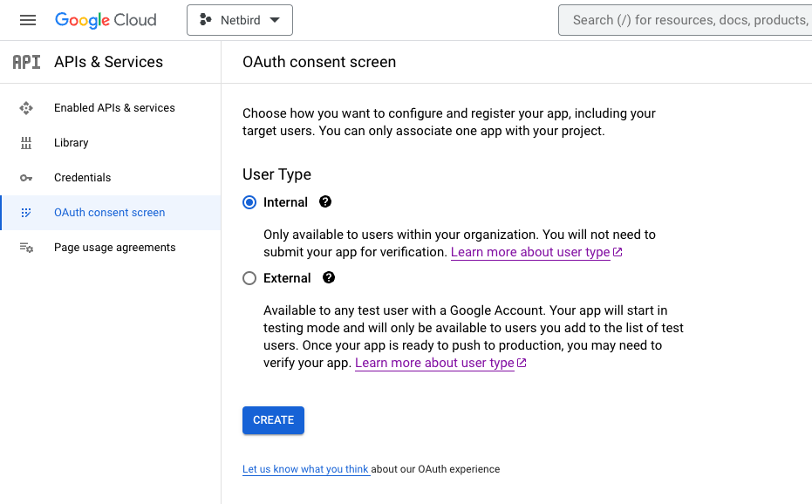The width and height of the screenshot is (812, 504).
Task: Select the Page usage agreements icon
Action: coord(26,247)
